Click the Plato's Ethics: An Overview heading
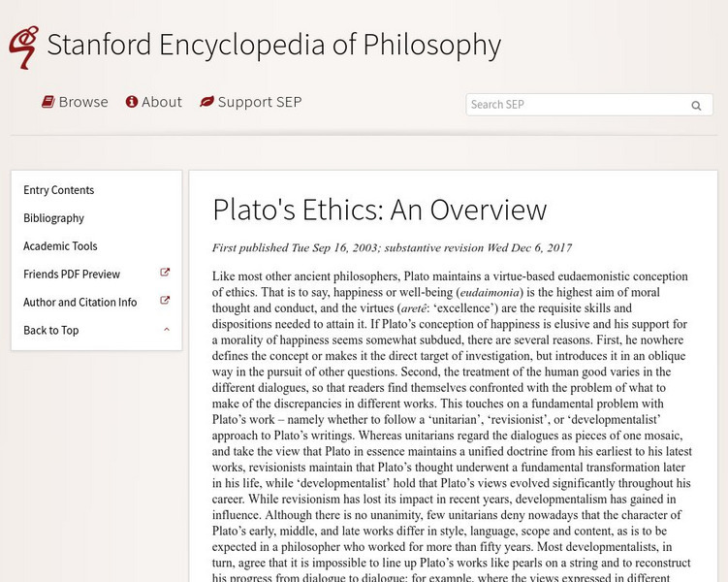Viewport: 728px width, 582px height. pyautogui.click(x=379, y=210)
